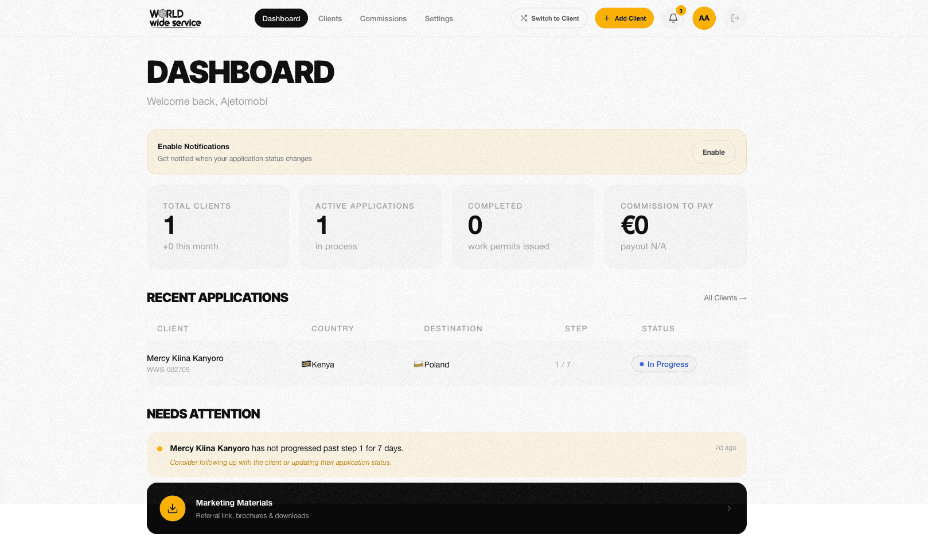The height and width of the screenshot is (560, 928).
Task: Click the In Progress status badge
Action: click(x=664, y=364)
